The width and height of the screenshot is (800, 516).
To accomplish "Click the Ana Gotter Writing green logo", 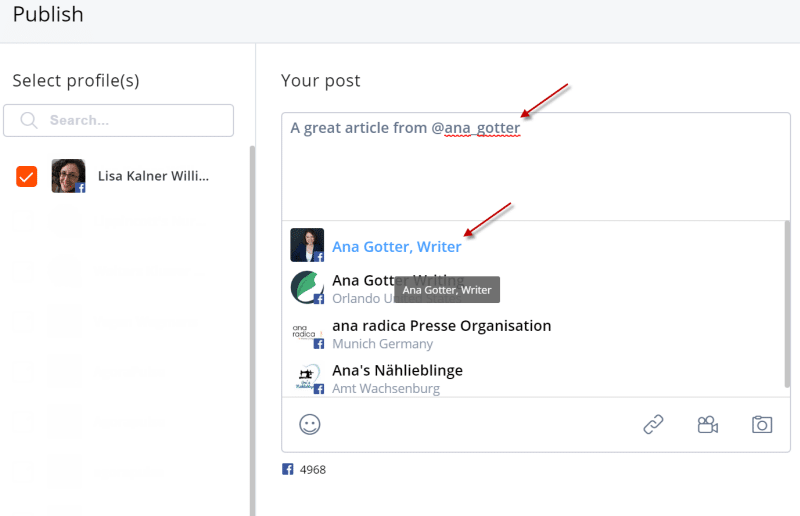I will point(307,287).
